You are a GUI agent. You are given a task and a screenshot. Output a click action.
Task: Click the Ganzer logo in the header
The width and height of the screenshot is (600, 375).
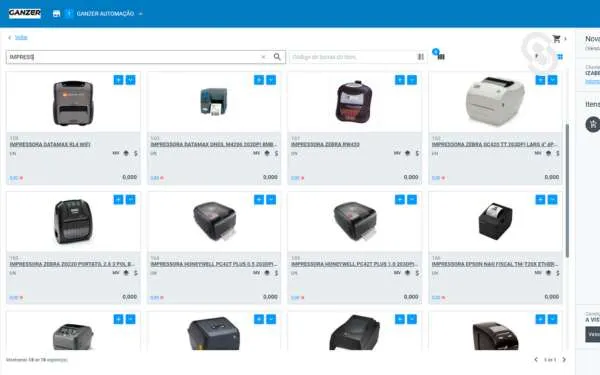(x=25, y=13)
